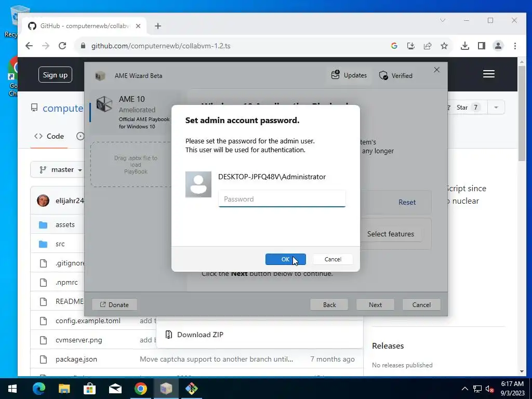532x399 pixels.
Task: Click the install app icon
Action: pos(411,46)
